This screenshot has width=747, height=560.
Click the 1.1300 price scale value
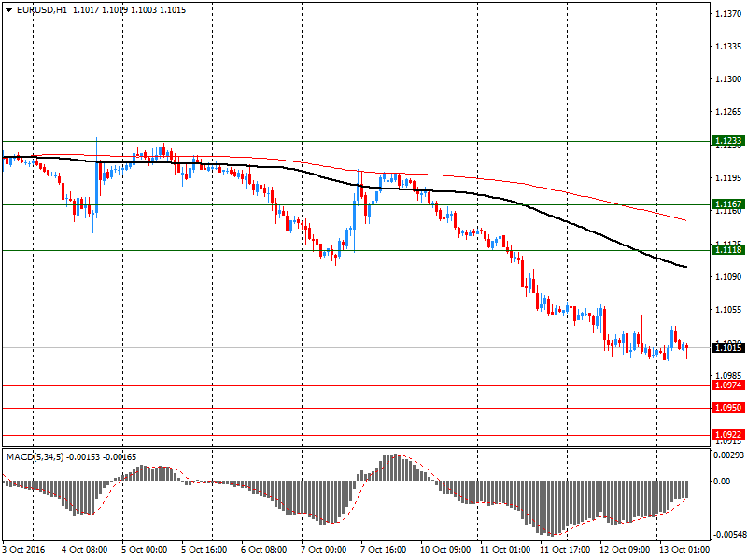728,79
